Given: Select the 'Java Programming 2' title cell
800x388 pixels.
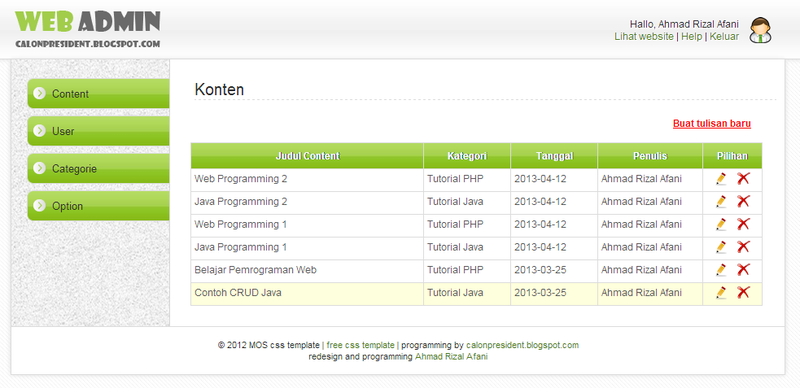Looking at the screenshot, I should click(307, 202).
